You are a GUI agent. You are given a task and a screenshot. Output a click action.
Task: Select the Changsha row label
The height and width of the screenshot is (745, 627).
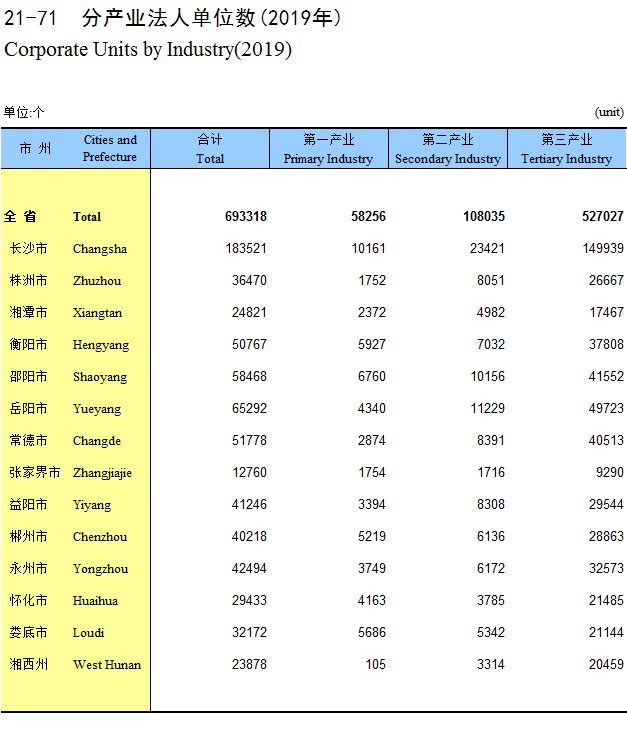point(100,249)
